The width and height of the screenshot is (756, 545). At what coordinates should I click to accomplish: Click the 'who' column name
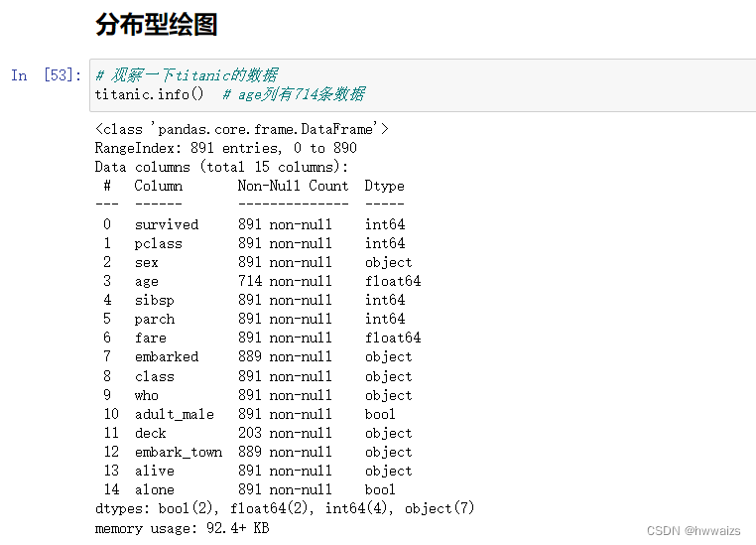[146, 395]
